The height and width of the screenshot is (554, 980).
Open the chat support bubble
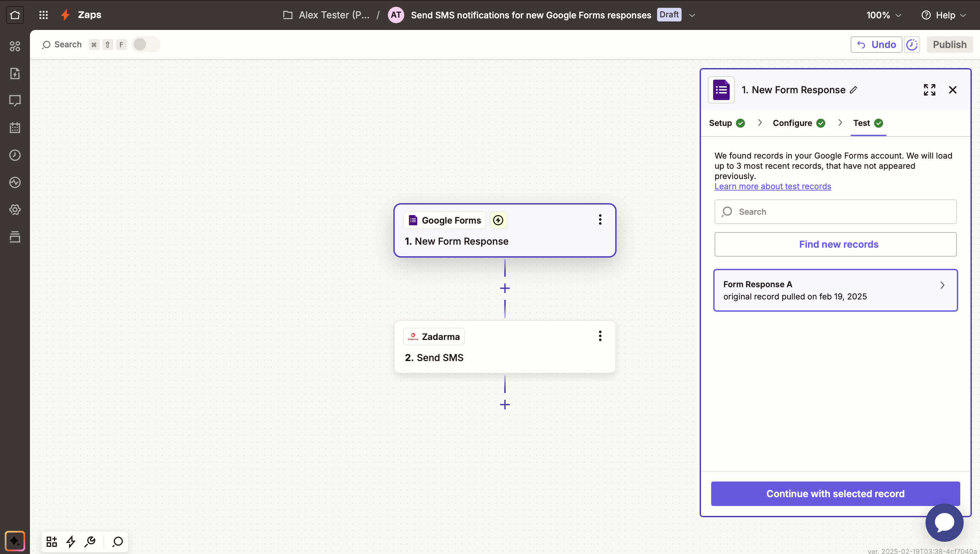click(x=944, y=522)
